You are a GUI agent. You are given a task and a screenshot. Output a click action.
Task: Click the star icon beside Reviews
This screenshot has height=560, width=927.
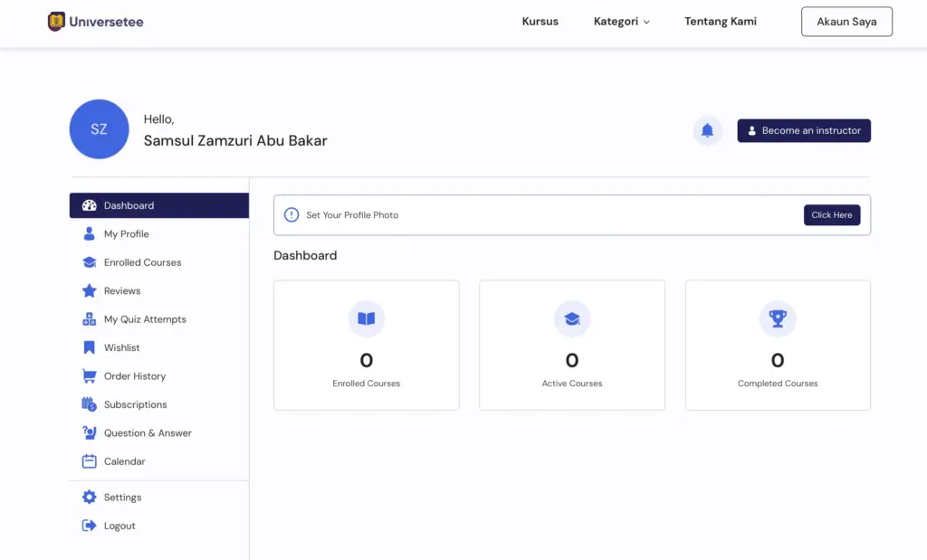pyautogui.click(x=89, y=291)
